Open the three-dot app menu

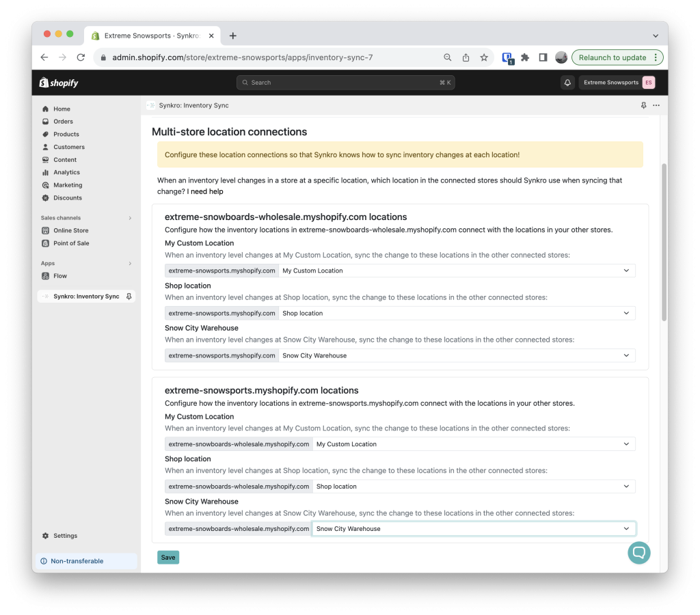point(656,105)
